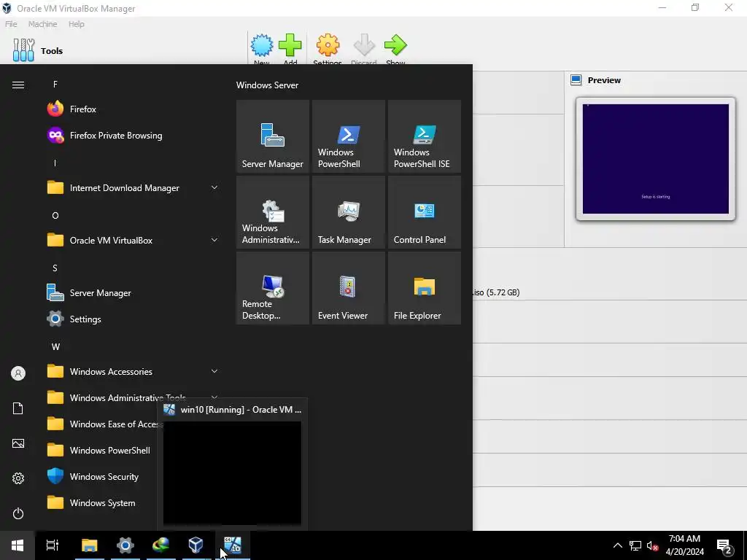747x560 pixels.
Task: Expand the Windows PowerShell folder
Action: (100, 451)
